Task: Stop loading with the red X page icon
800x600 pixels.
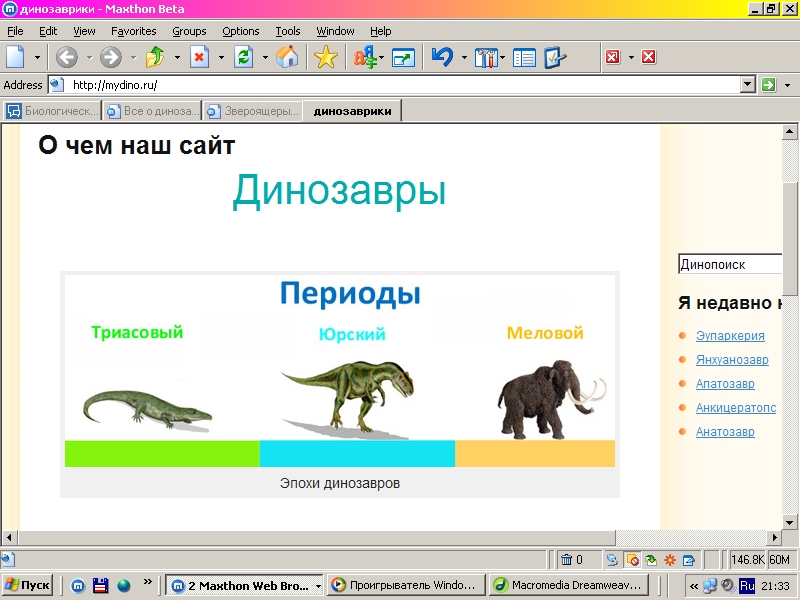Action: click(199, 57)
